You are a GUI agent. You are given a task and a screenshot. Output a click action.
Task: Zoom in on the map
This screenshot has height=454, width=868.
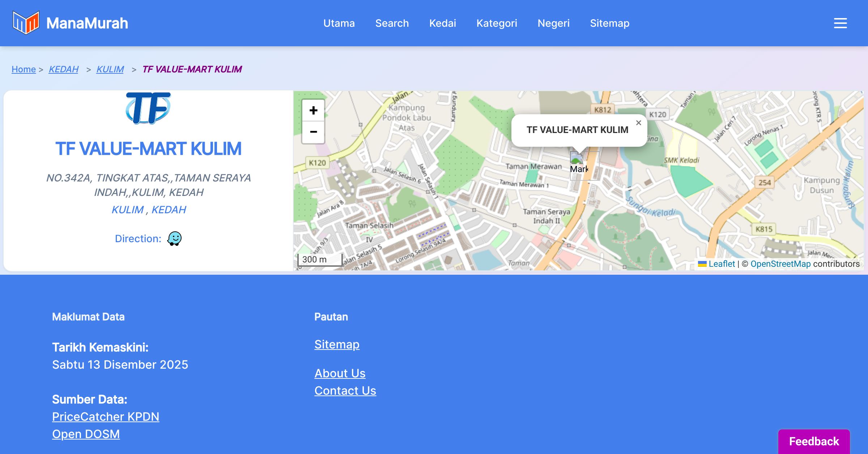coord(313,110)
